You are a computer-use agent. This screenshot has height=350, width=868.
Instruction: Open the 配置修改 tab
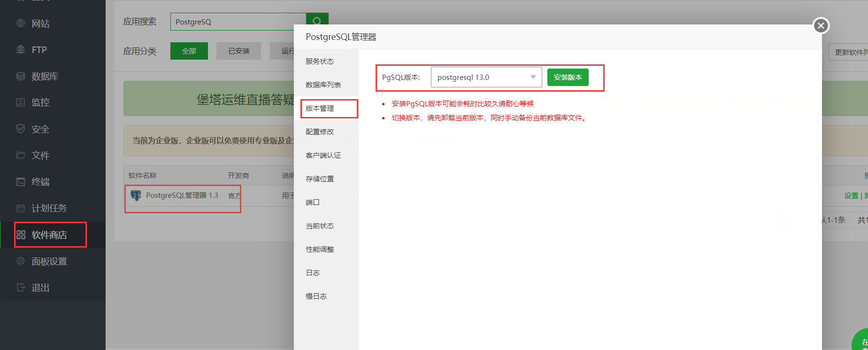326,132
